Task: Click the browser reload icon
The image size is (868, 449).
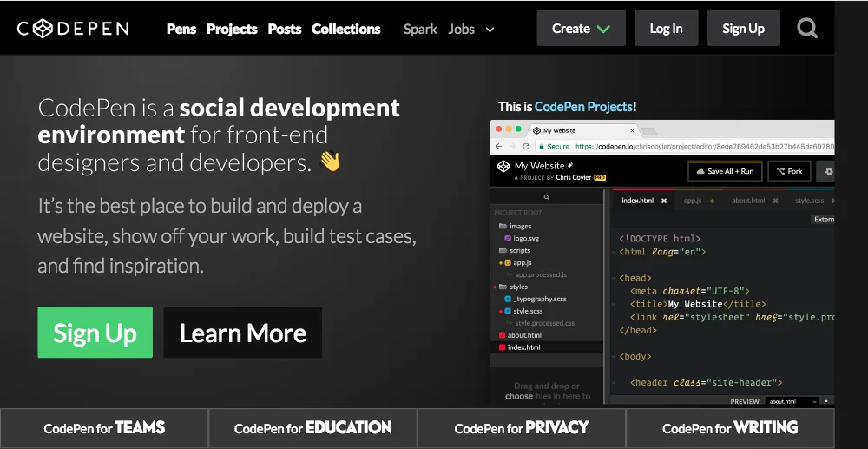Action: [526, 146]
